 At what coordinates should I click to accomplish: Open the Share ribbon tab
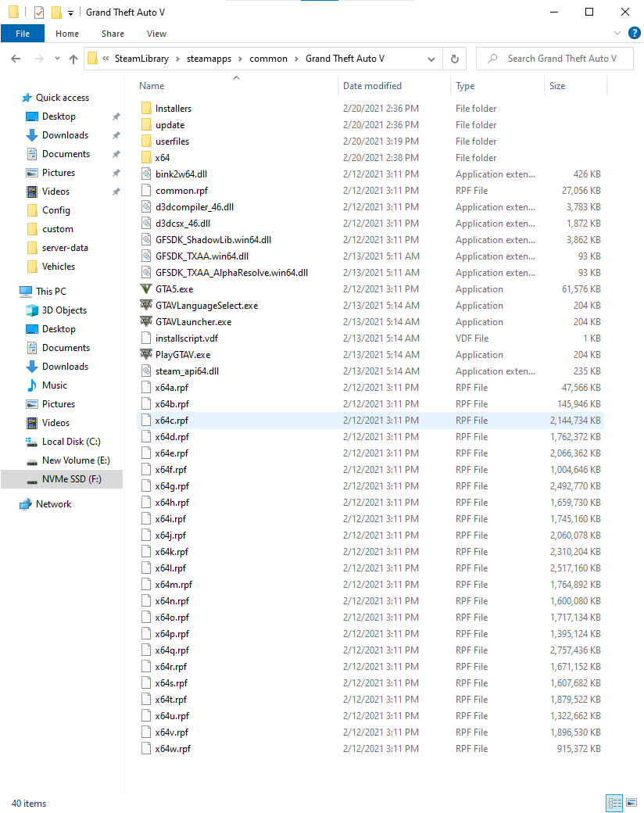(113, 33)
